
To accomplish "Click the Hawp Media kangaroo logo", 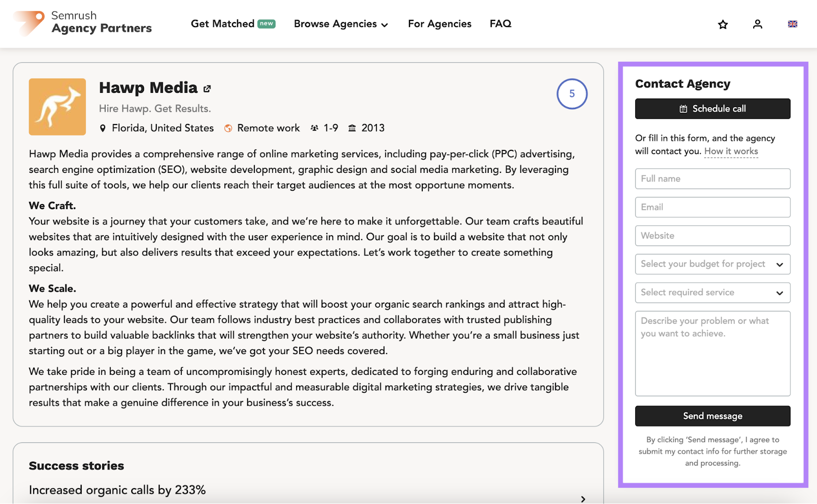I will (57, 107).
